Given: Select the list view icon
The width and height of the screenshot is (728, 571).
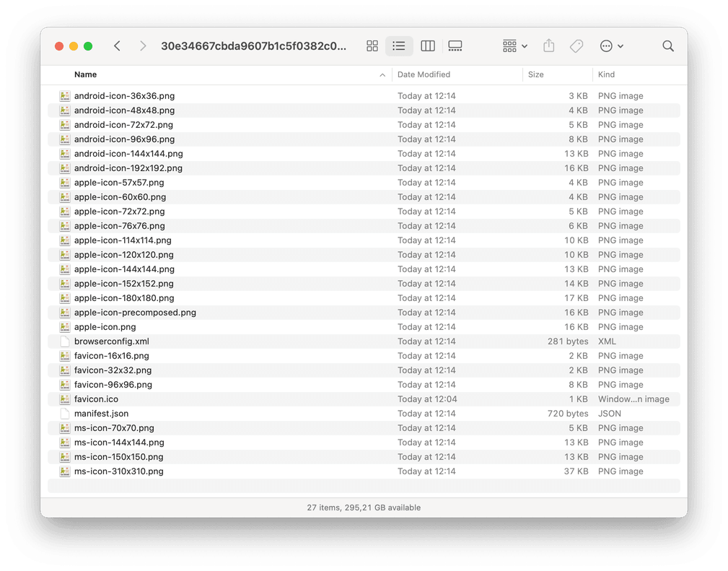Looking at the screenshot, I should [x=399, y=45].
